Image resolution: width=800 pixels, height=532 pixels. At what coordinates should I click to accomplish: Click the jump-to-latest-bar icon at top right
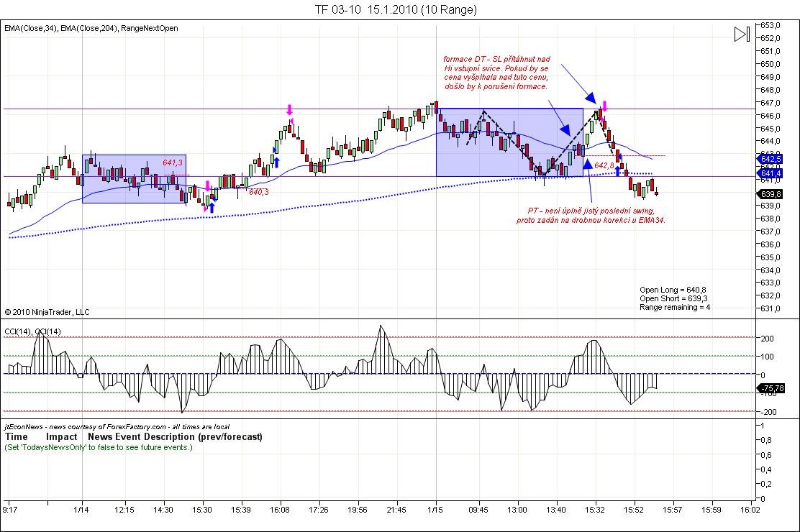click(742, 34)
